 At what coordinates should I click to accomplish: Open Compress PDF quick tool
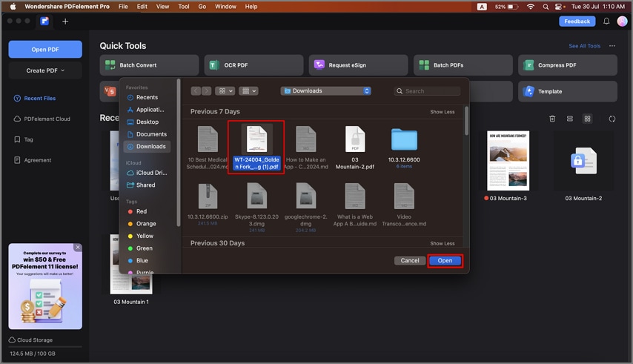click(567, 65)
